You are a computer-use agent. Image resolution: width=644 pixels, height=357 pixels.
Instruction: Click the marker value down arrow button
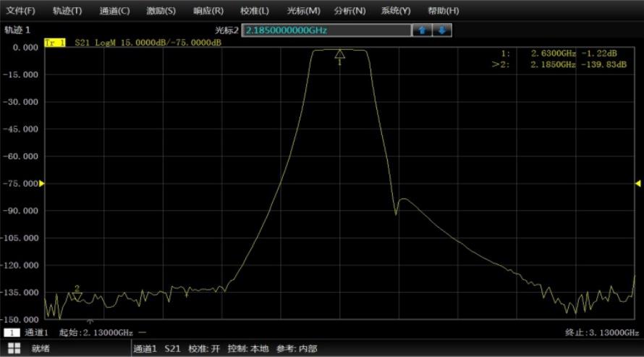click(x=442, y=30)
